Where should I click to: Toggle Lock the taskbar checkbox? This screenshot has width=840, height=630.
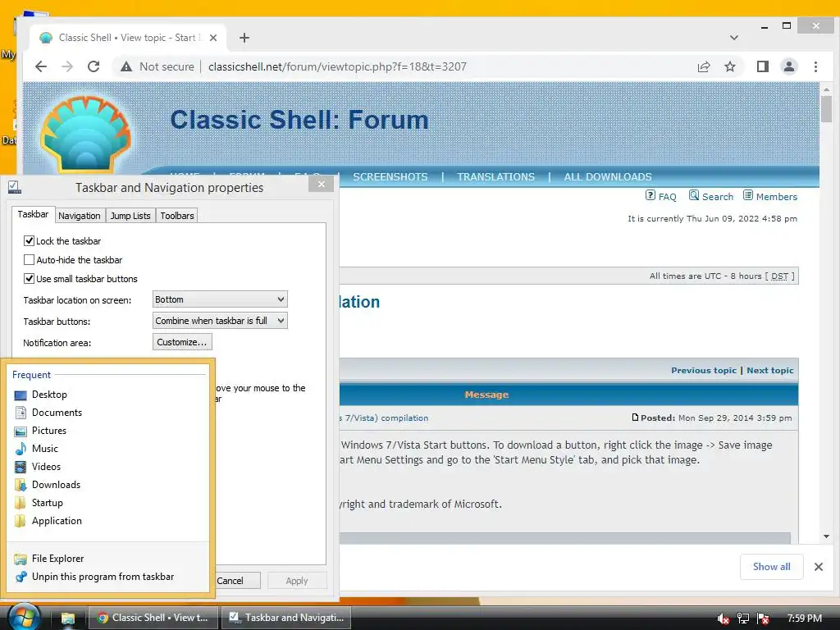pyautogui.click(x=29, y=241)
